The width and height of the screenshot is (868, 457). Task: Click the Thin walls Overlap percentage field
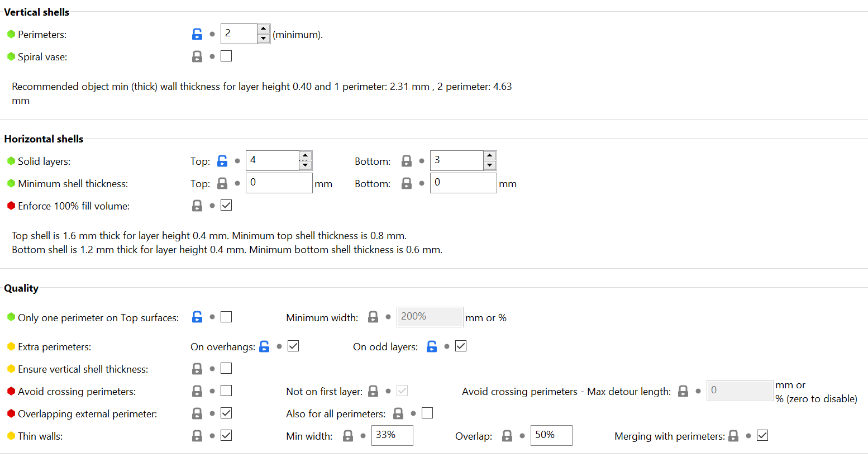click(551, 435)
